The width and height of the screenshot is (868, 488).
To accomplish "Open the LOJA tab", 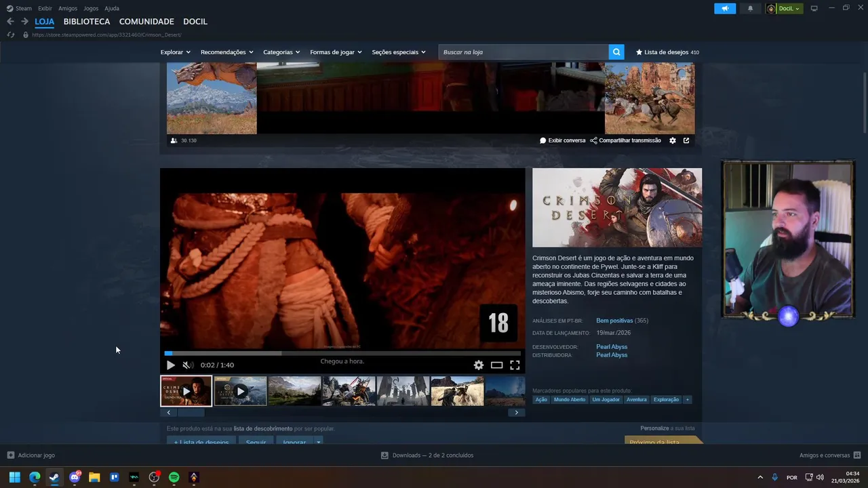I will point(45,22).
